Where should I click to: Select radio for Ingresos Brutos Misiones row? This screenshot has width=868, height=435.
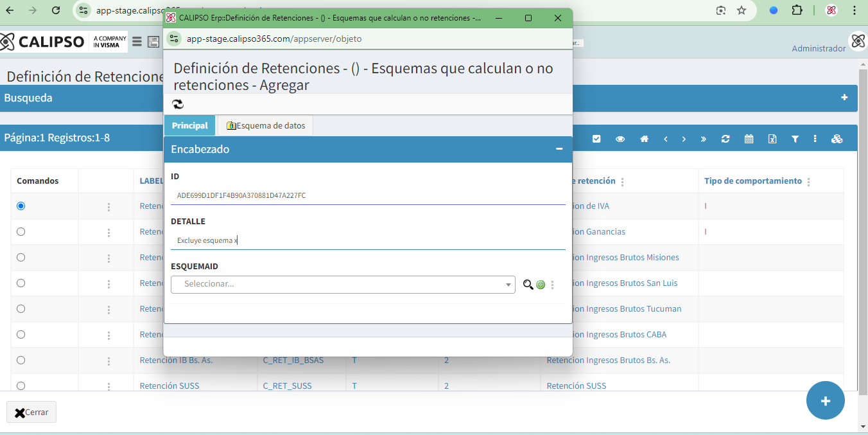pos(21,257)
